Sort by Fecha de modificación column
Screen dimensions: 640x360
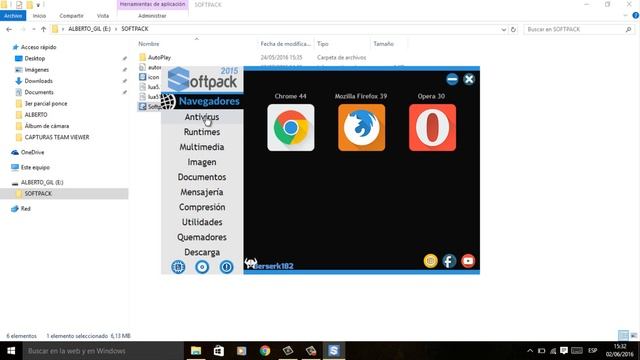pyautogui.click(x=285, y=44)
